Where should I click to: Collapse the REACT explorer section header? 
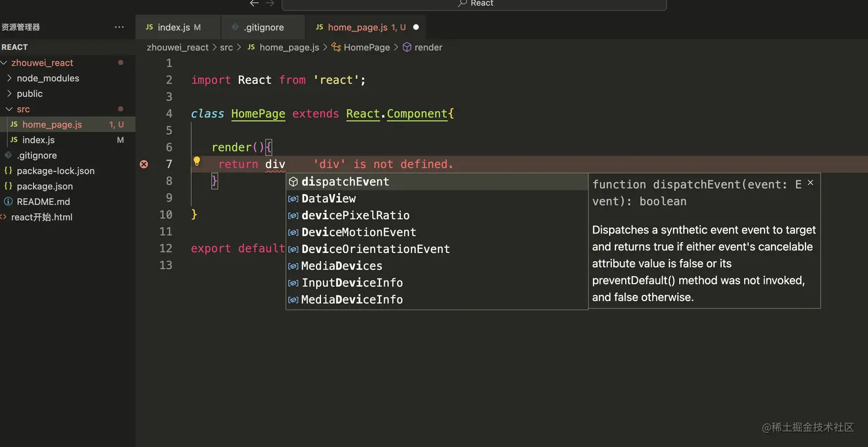68,47
